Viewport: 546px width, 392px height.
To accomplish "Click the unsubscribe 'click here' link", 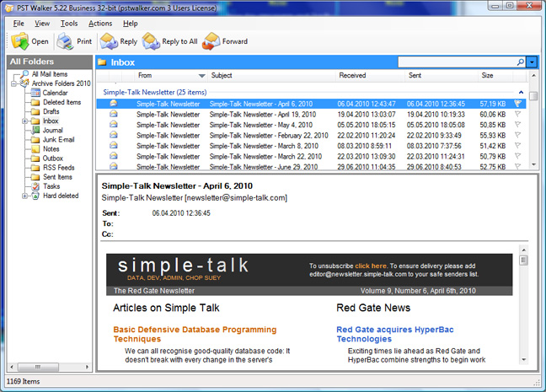I will click(x=371, y=266).
